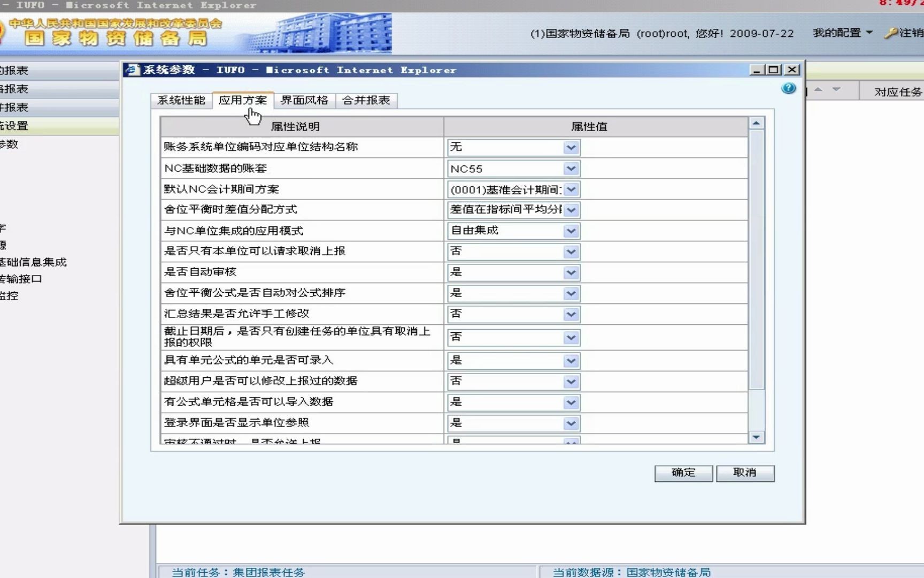Maximize the 系统参数 dialog window
Screen dimensions: 924x578
(x=774, y=70)
